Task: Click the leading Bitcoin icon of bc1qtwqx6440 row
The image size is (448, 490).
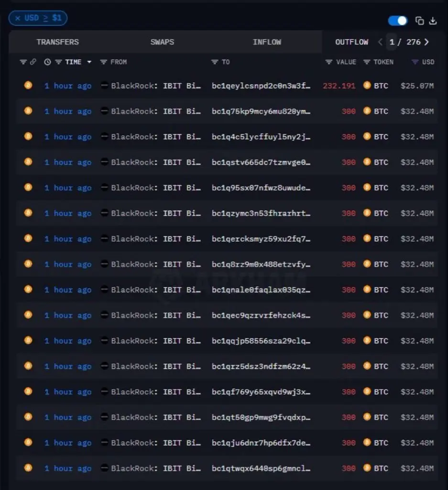Action: (x=28, y=468)
